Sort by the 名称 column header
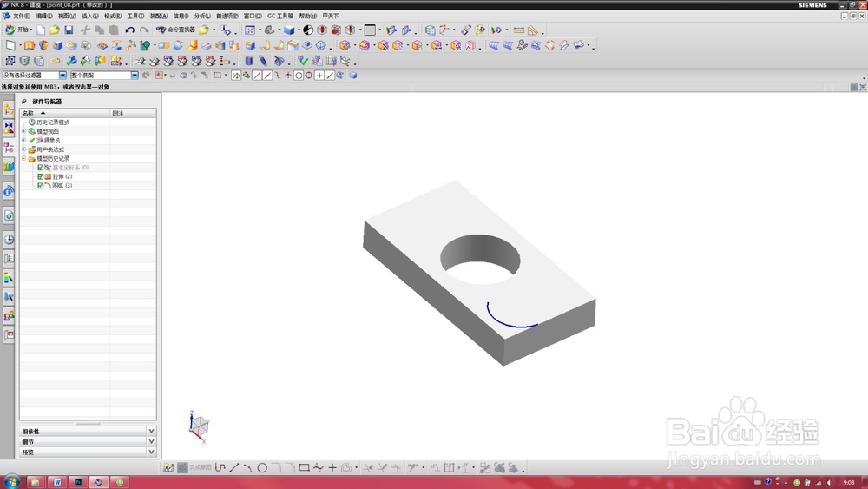Screen dimensions: 868x489 pos(65,113)
